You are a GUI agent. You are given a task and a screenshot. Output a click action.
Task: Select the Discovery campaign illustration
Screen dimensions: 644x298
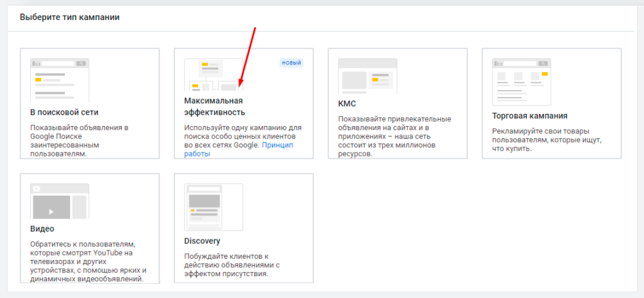click(x=214, y=207)
